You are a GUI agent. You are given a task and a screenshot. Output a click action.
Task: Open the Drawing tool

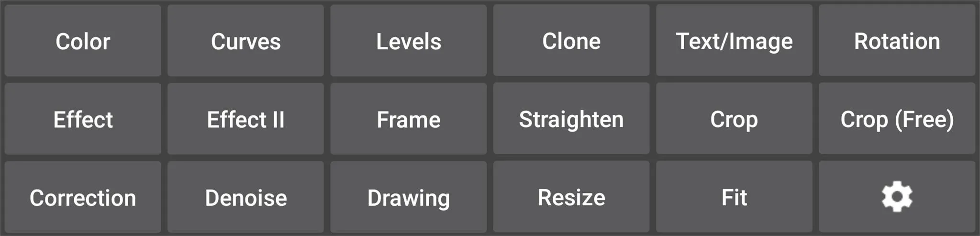(x=408, y=197)
